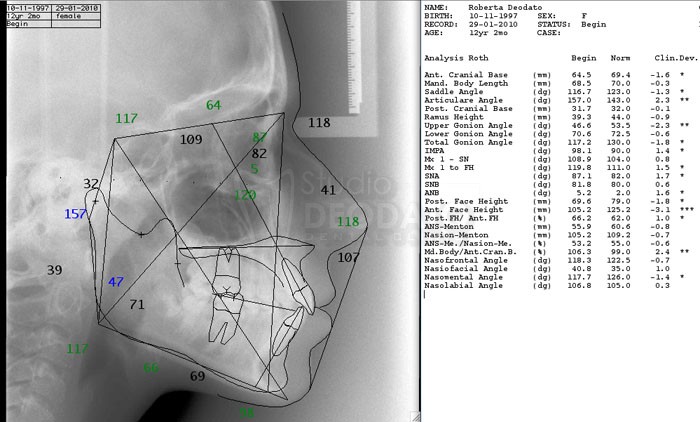The width and height of the screenshot is (700, 422).
Task: Select the Norm value 143.0
Action: [618, 100]
